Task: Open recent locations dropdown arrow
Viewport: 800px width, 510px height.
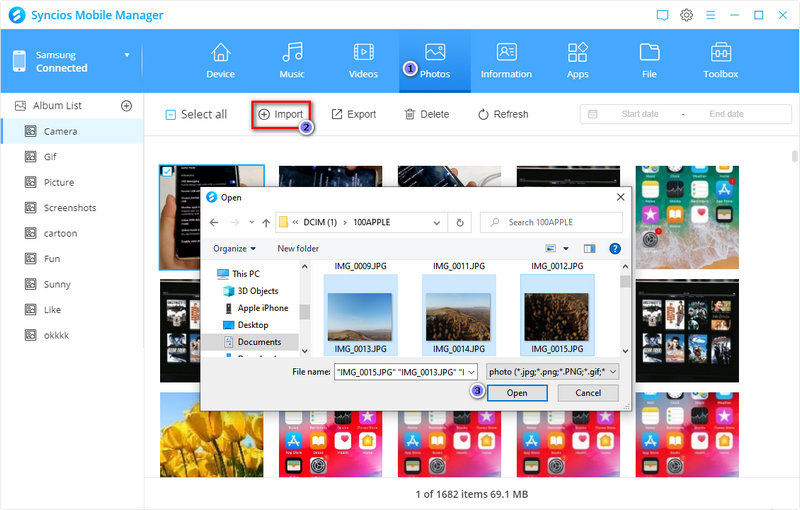Action: click(x=251, y=222)
